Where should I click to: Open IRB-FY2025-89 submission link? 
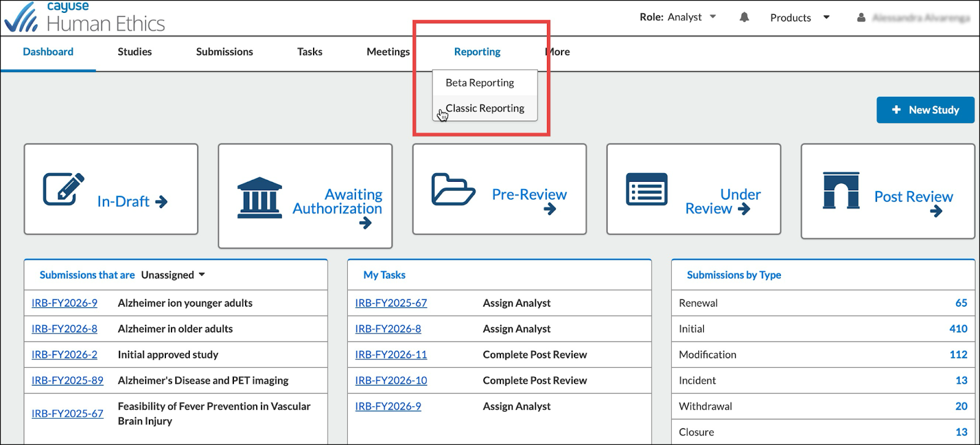pyautogui.click(x=67, y=380)
